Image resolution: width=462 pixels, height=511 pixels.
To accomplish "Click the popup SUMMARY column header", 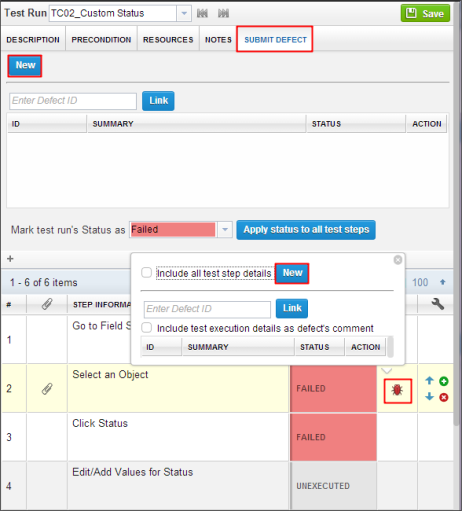I will click(x=238, y=347).
